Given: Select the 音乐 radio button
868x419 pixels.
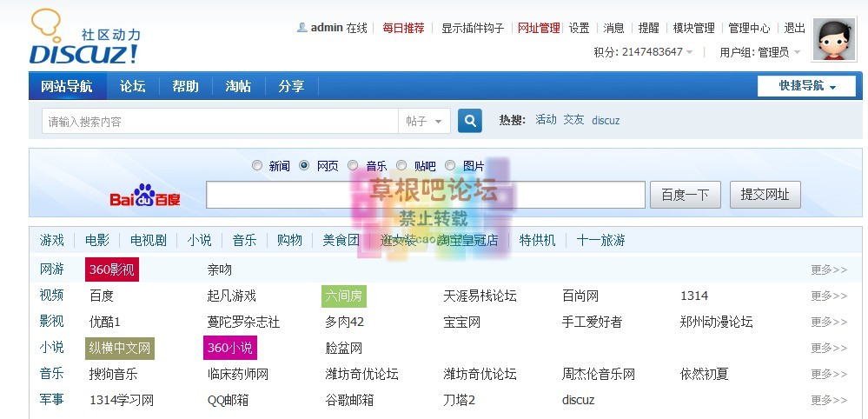Looking at the screenshot, I should [x=353, y=165].
